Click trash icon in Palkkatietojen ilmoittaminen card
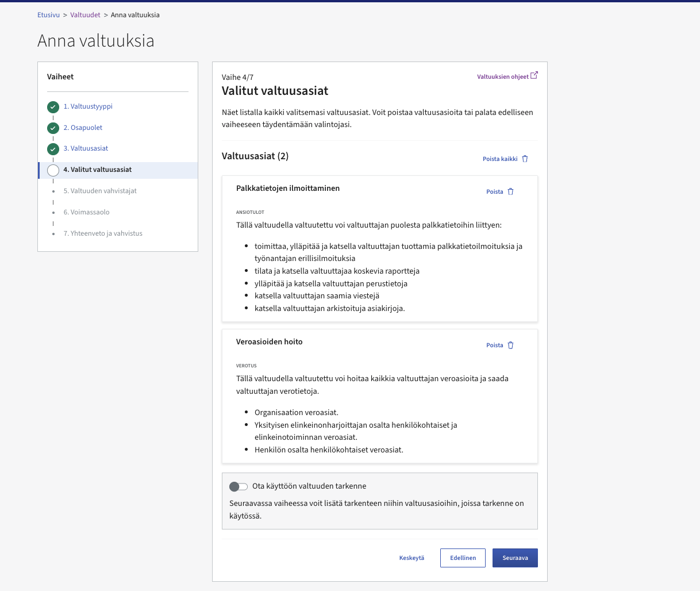The width and height of the screenshot is (700, 591). tap(510, 191)
